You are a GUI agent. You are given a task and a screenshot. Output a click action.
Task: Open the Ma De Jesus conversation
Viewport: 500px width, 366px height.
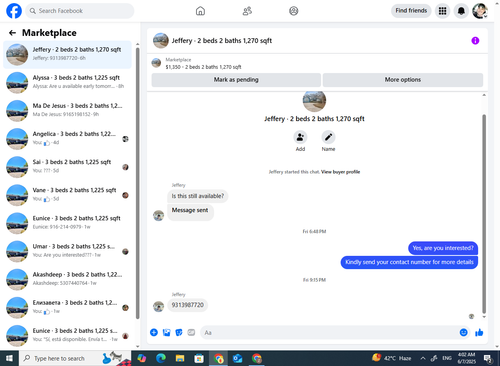[x=67, y=111]
